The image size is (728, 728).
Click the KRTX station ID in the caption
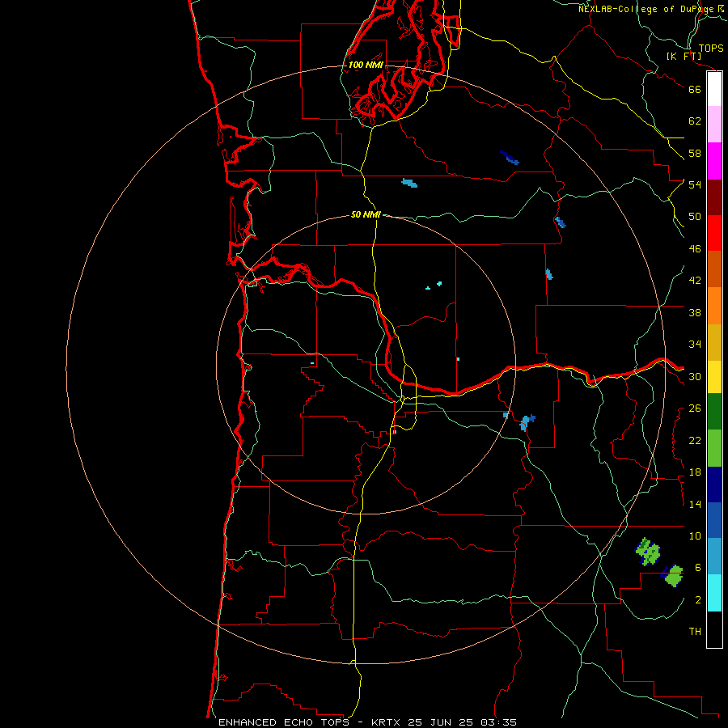(385, 722)
